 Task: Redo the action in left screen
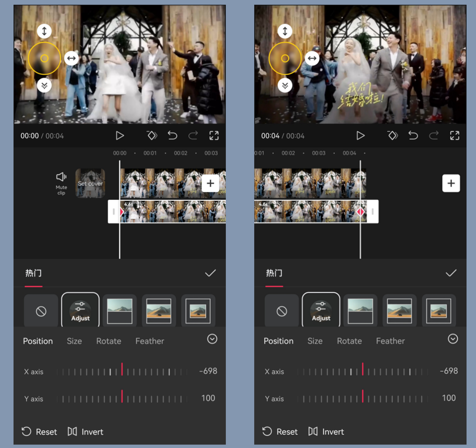tap(193, 136)
